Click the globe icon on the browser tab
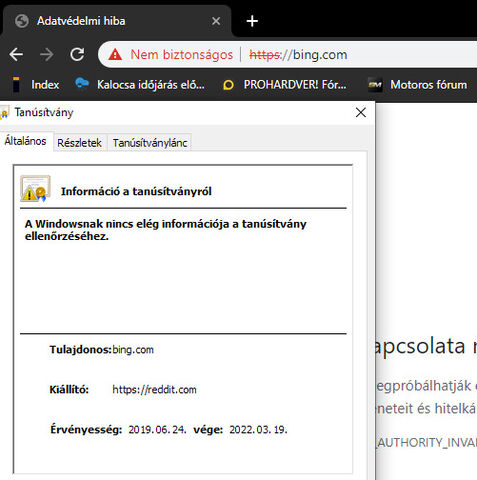 click(x=22, y=21)
